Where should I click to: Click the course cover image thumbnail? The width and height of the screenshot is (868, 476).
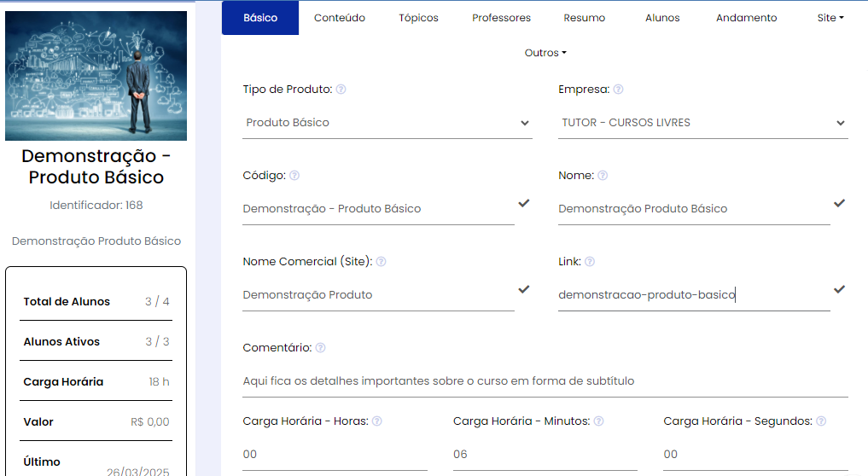pos(96,76)
